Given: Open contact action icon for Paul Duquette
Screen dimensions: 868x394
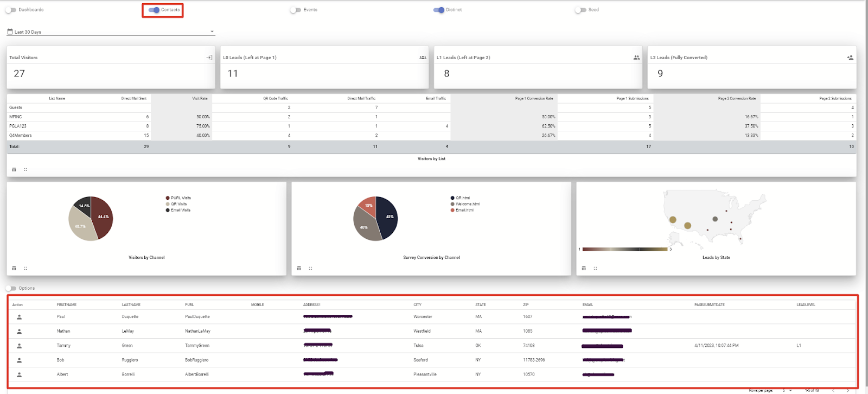Looking at the screenshot, I should (x=20, y=316).
